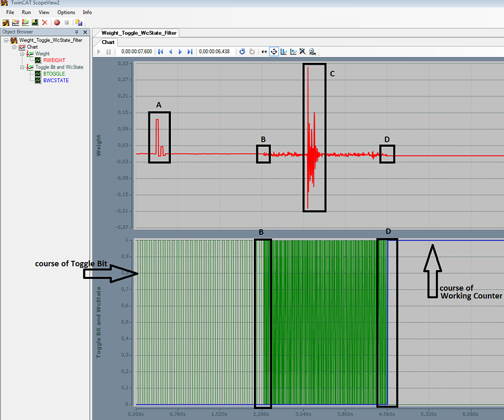
Task: Collapse the Weight axis node
Action: click(x=22, y=54)
